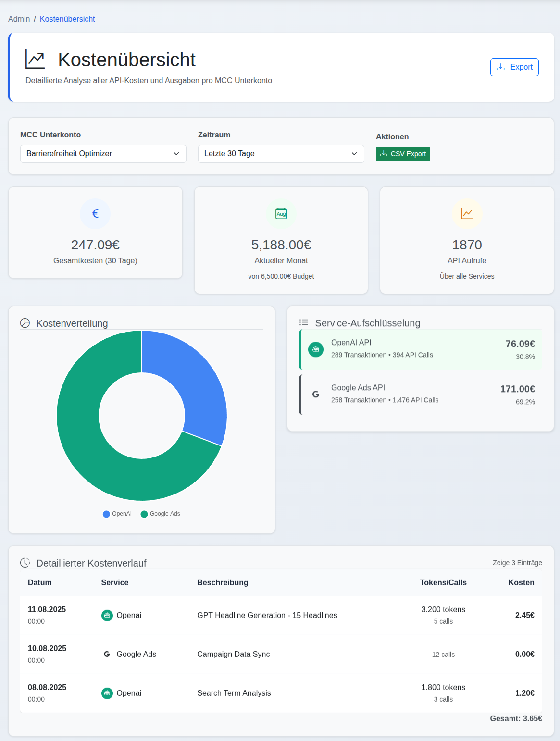Click the list icon beside Service-Aufschlüsselung

coord(304,322)
